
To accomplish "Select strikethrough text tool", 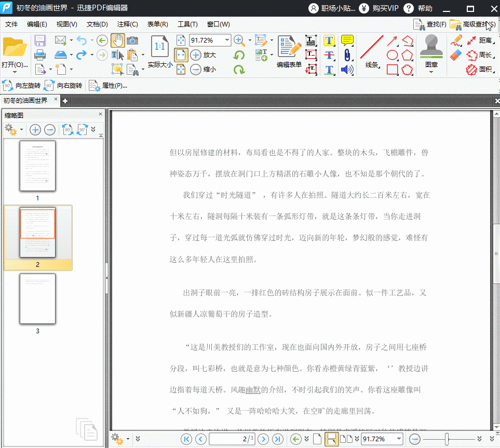I will click(x=329, y=55).
